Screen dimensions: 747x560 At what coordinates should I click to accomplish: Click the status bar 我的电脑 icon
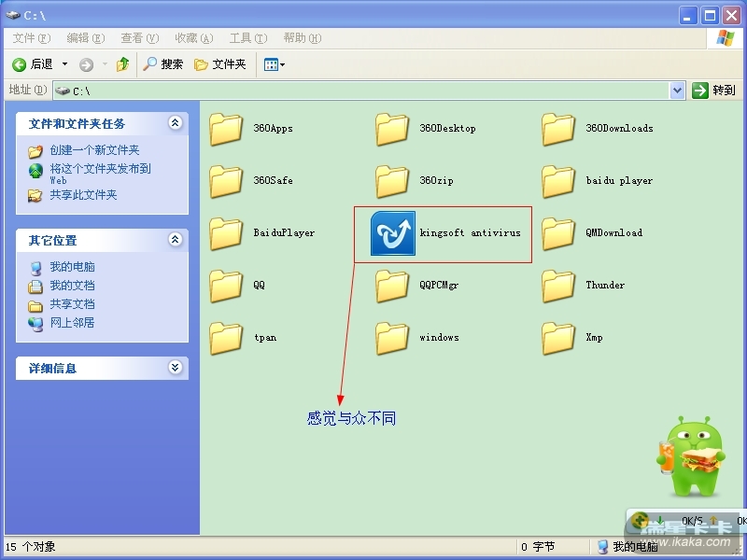[x=602, y=547]
